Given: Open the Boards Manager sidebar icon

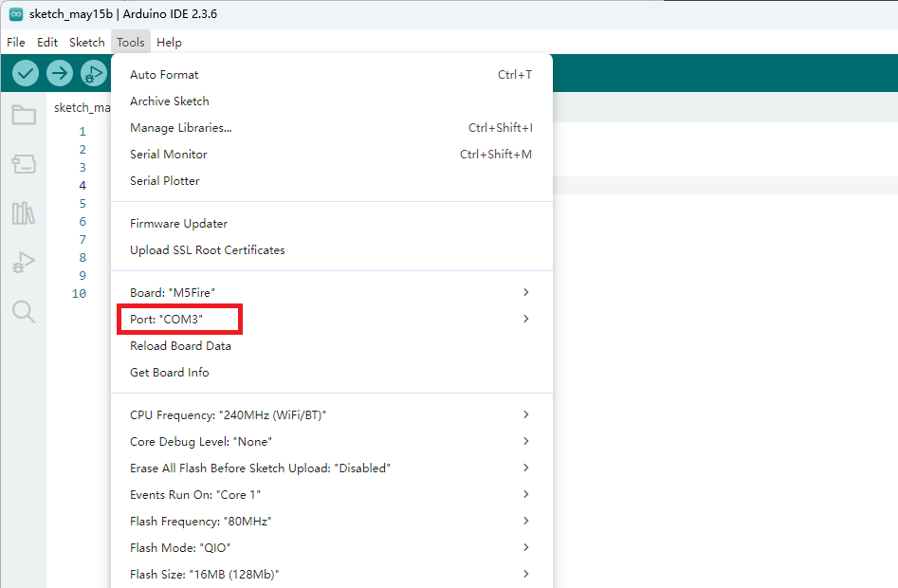Looking at the screenshot, I should 24,164.
